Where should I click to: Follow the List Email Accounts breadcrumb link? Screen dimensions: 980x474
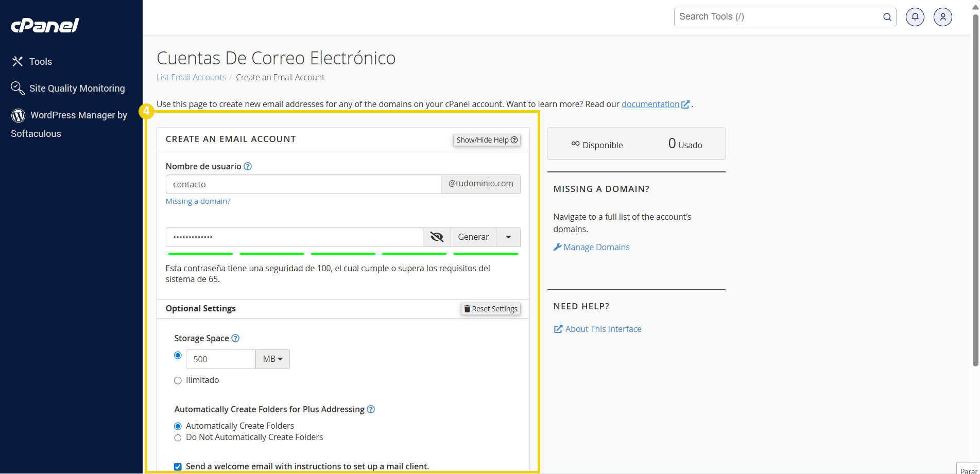point(191,77)
